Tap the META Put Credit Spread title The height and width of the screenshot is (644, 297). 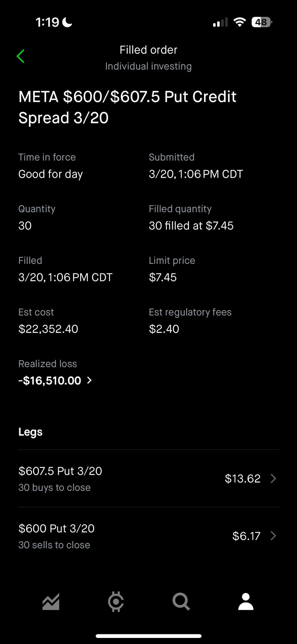click(127, 107)
